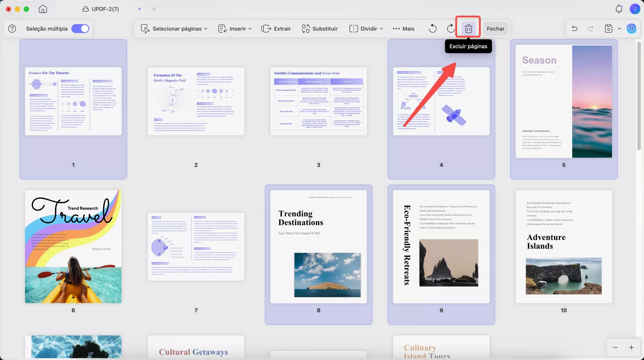The width and height of the screenshot is (644, 360).
Task: Select page 6 Travel Trend Research thumbnail
Action: click(x=73, y=246)
